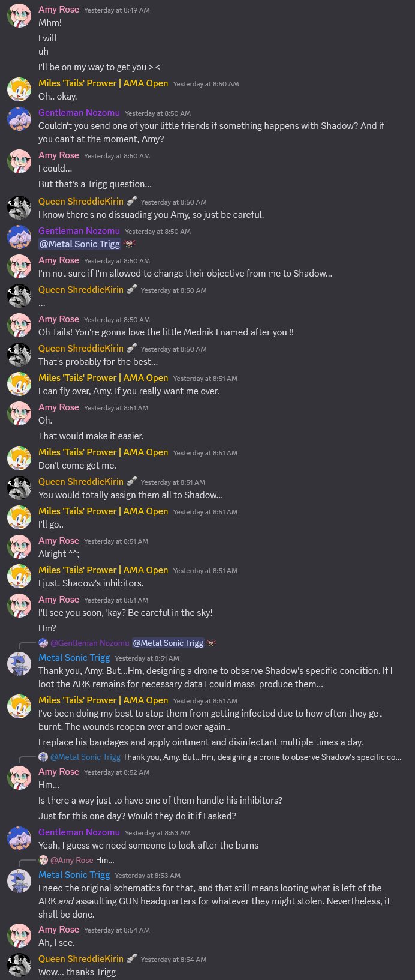415x980 pixels.
Task: Open Tails' avatar next to "Oh.. okay."
Action: pos(19,89)
